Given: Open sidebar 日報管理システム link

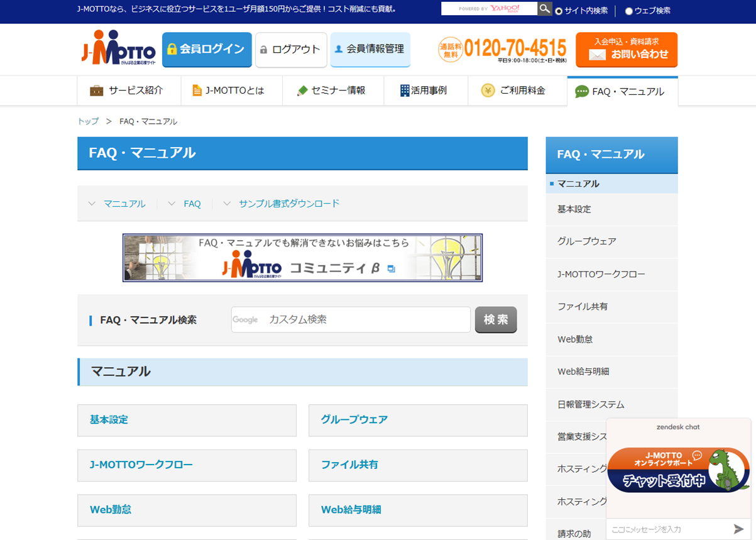Looking at the screenshot, I should point(611,404).
